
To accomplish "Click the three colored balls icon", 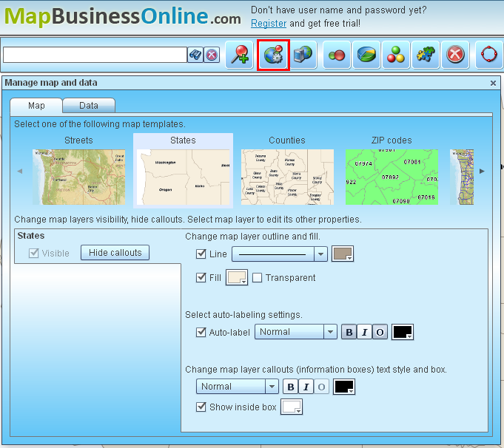I will pyautogui.click(x=396, y=55).
